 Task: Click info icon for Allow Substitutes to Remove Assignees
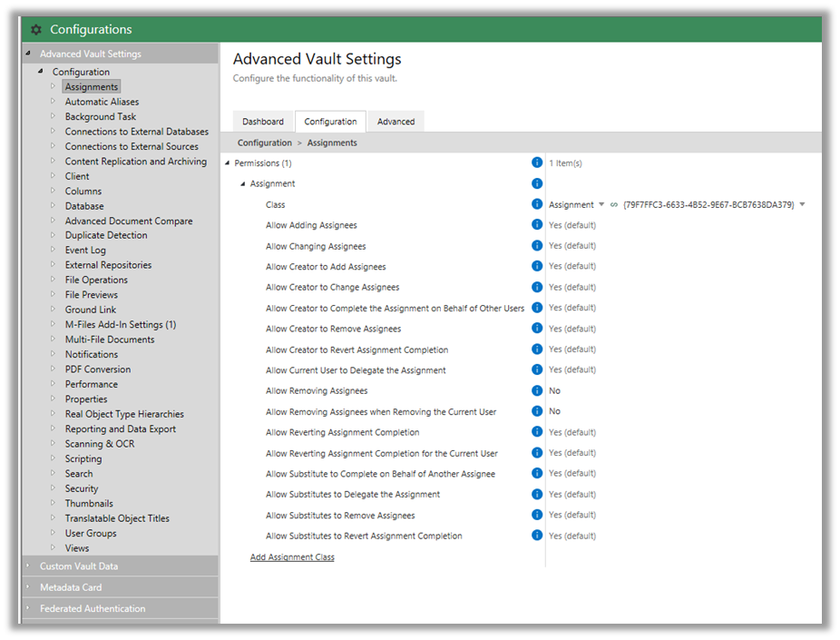pyautogui.click(x=537, y=515)
